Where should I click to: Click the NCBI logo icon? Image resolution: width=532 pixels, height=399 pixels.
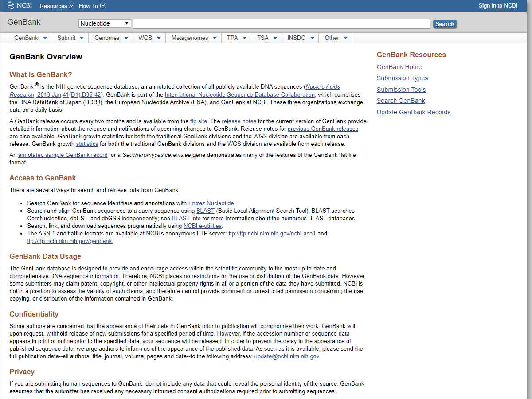pyautogui.click(x=12, y=6)
